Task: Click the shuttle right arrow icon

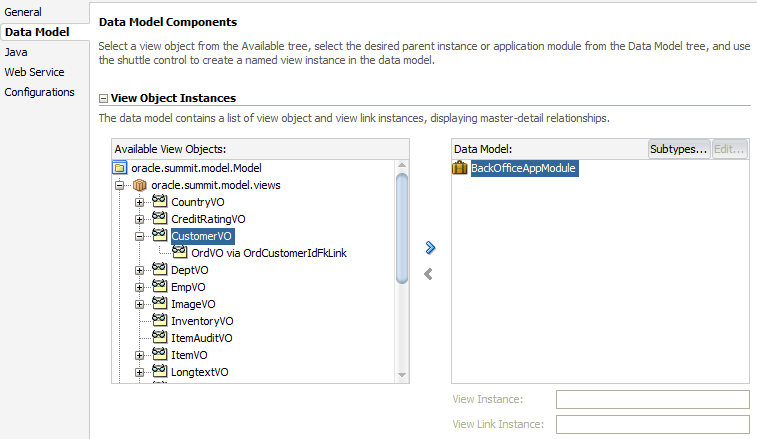Action: coord(431,247)
